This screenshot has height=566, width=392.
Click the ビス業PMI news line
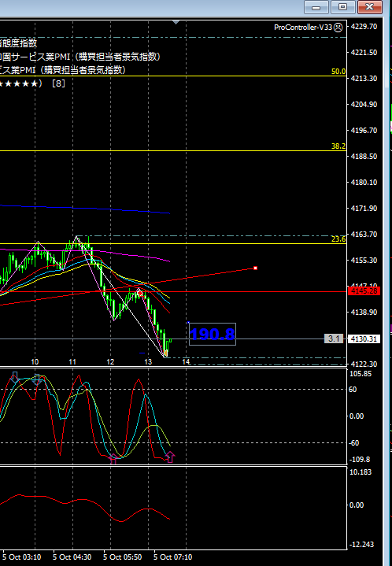point(63,70)
